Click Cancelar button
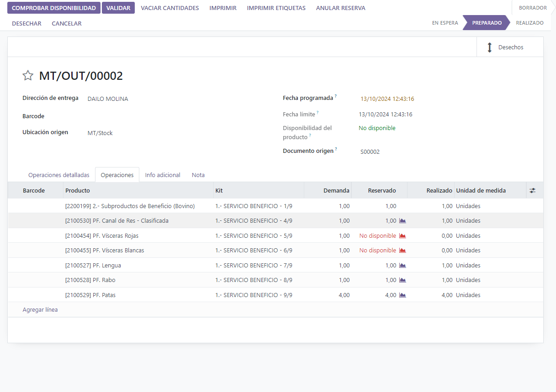 pyautogui.click(x=67, y=23)
